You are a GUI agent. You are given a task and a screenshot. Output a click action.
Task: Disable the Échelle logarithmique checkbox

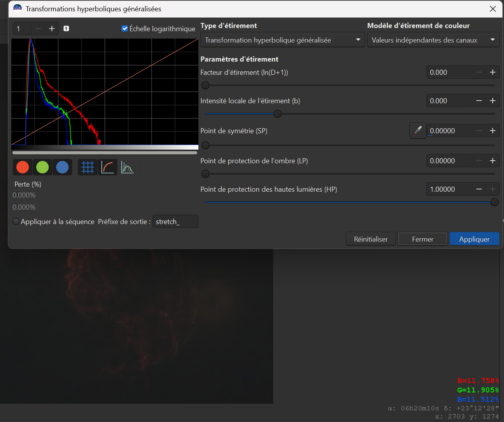pos(125,28)
